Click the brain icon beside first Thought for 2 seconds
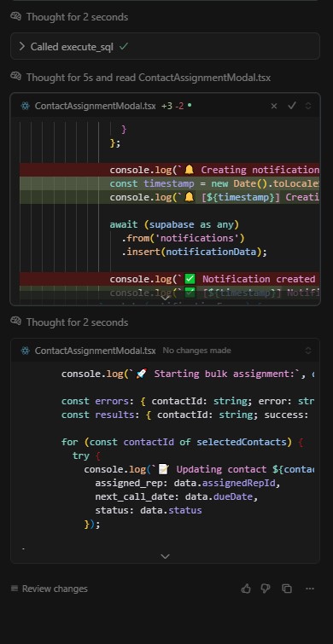 pyautogui.click(x=15, y=16)
